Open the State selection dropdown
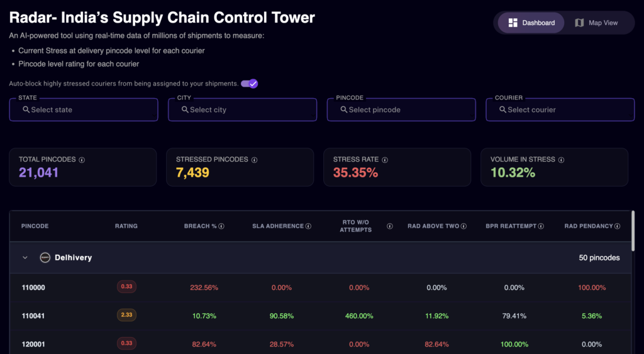 (x=84, y=109)
